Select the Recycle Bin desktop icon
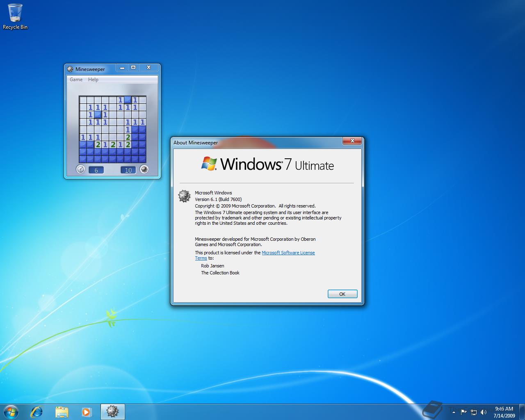The image size is (525, 420). pyautogui.click(x=15, y=17)
